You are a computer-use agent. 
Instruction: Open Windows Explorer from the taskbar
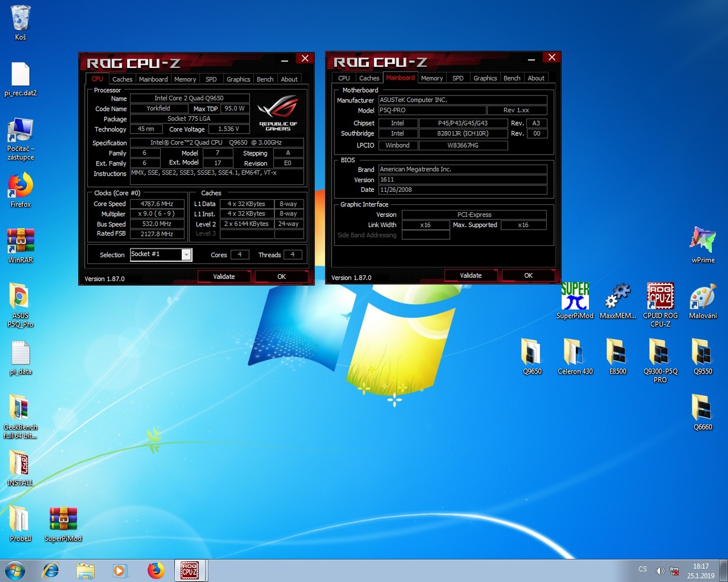pyautogui.click(x=85, y=571)
